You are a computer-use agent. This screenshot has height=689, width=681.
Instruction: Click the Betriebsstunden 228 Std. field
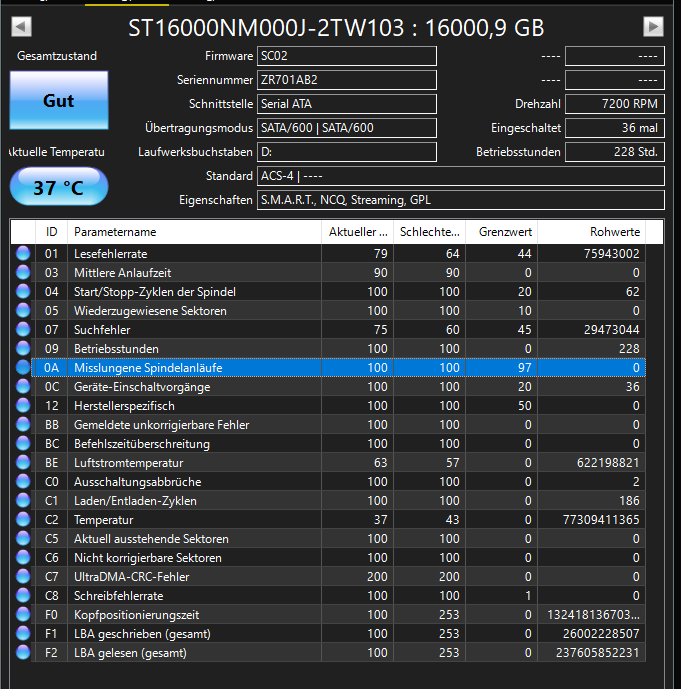pos(615,152)
